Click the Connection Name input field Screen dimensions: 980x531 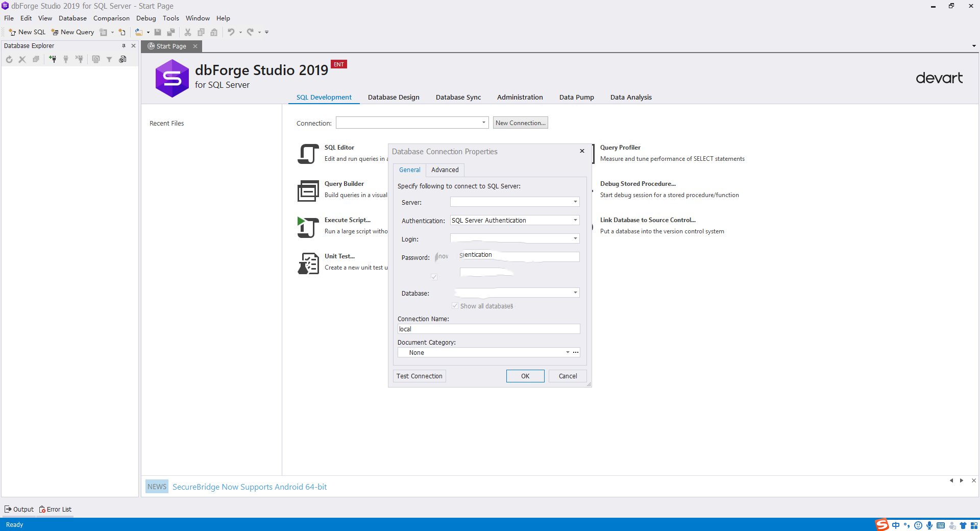tap(488, 329)
